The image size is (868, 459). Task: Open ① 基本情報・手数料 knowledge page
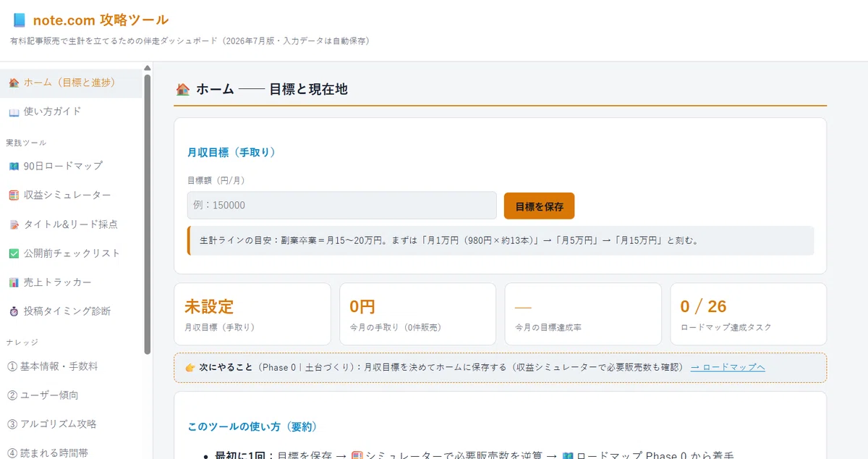point(71,366)
